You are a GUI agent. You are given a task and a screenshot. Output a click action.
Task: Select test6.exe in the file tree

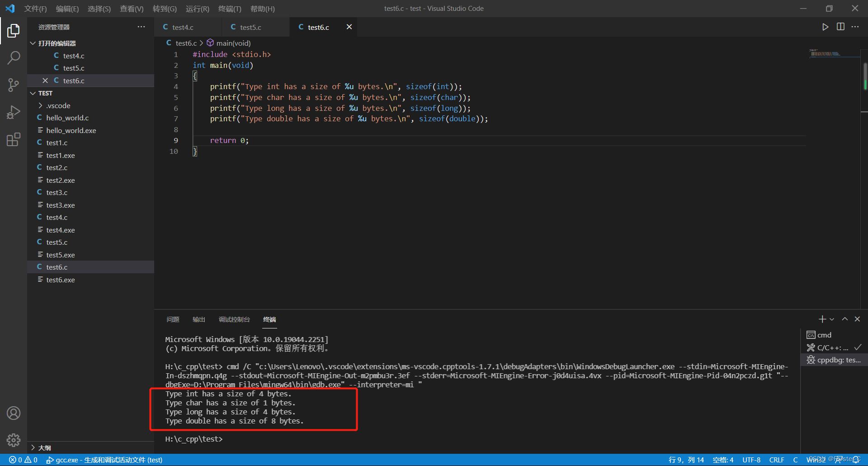(x=90, y=280)
